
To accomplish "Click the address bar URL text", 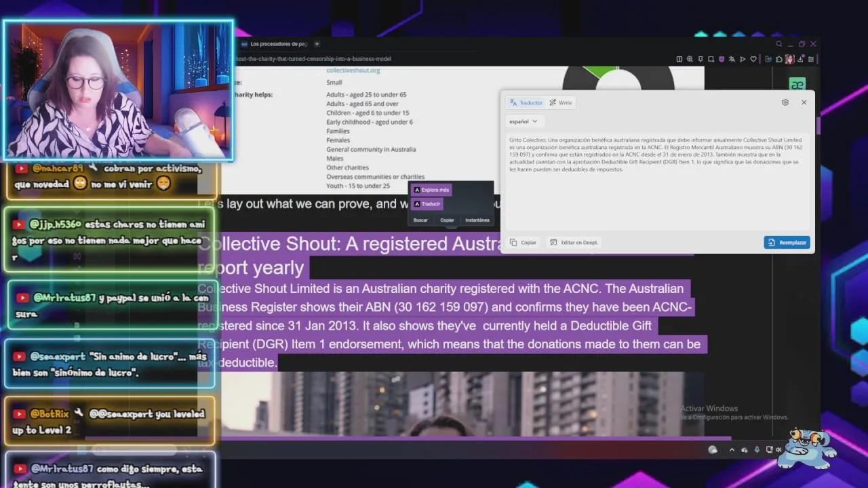I will click(312, 59).
